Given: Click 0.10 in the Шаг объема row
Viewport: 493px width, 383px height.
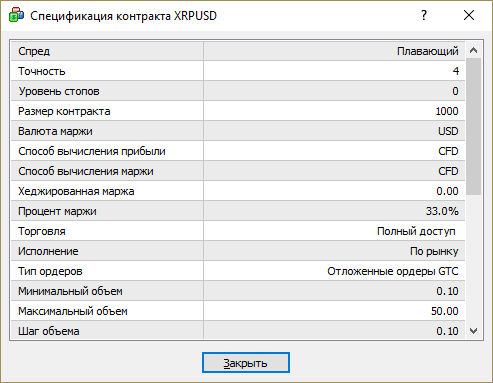Looking at the screenshot, I should tap(447, 331).
